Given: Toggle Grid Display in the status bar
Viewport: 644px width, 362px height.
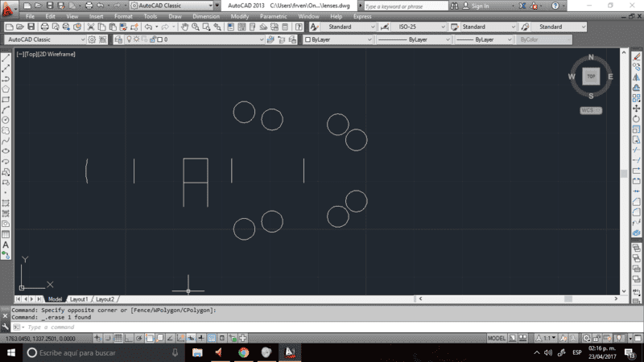Looking at the screenshot, I should [x=118, y=338].
